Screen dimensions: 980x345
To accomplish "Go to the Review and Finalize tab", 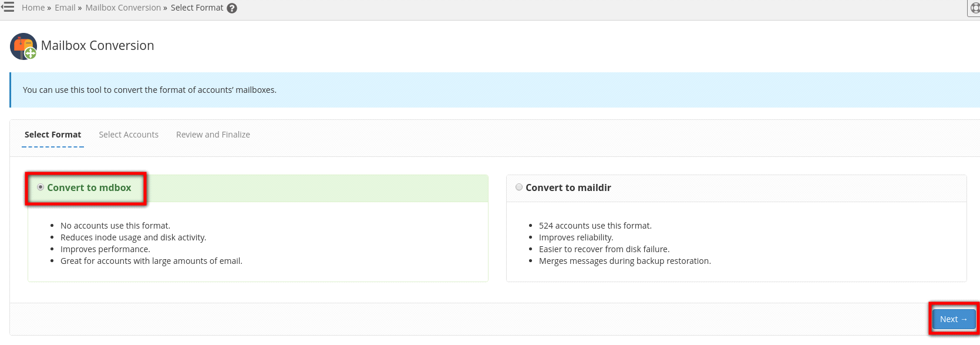I will tap(213, 135).
